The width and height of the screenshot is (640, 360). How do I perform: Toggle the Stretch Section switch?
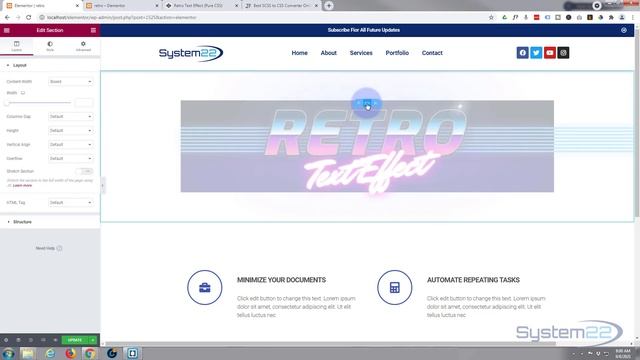pyautogui.click(x=84, y=171)
